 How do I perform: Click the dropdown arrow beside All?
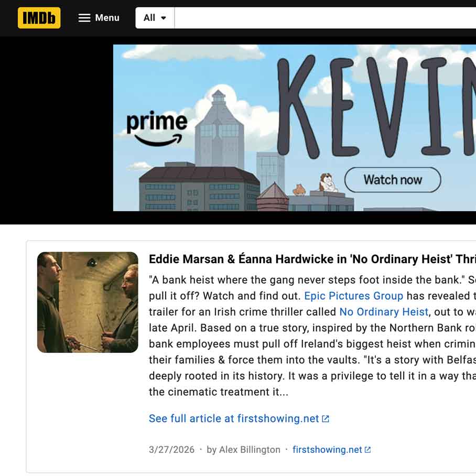164,18
